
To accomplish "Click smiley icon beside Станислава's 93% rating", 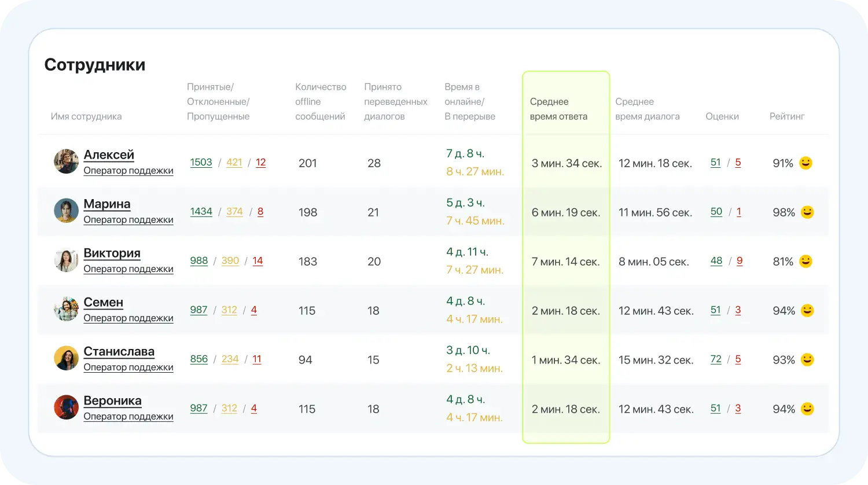I will pos(807,360).
